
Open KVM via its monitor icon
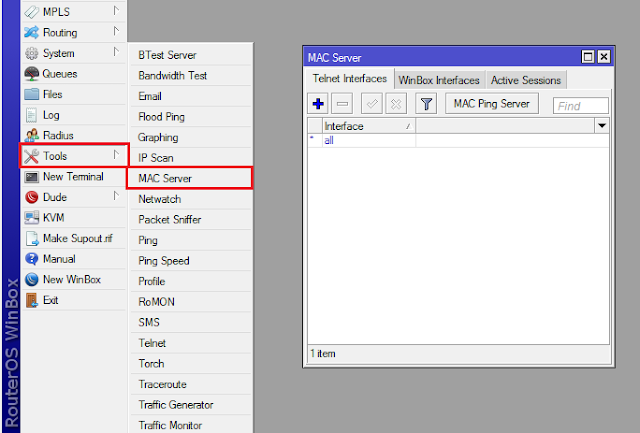click(x=31, y=218)
